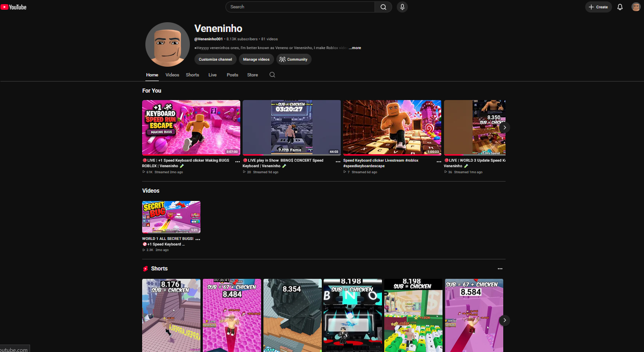Open the Secret Bug video thumbnail
Screen dimensions: 644x352
coord(171,217)
